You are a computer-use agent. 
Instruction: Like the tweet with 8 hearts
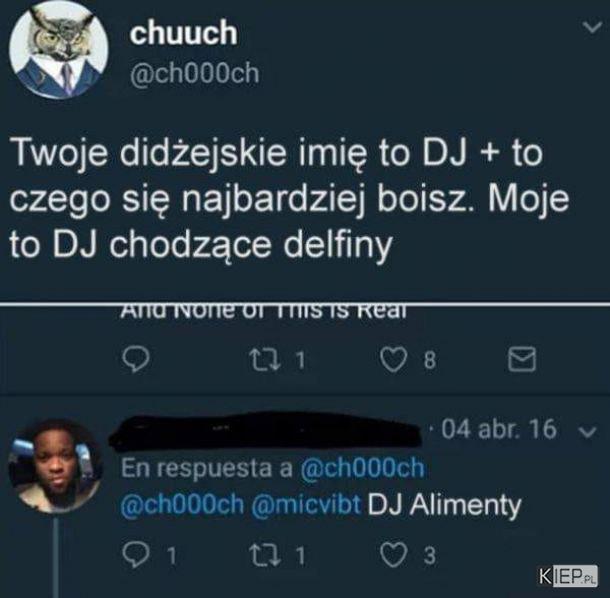click(x=393, y=360)
